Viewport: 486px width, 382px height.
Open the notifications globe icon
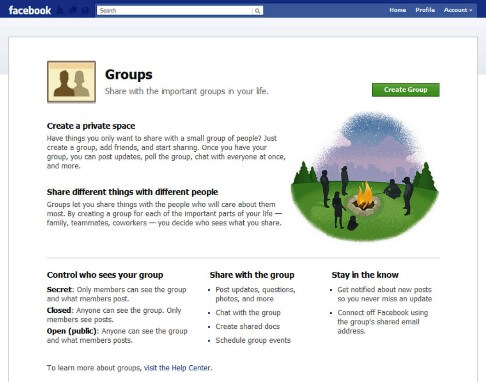point(85,11)
